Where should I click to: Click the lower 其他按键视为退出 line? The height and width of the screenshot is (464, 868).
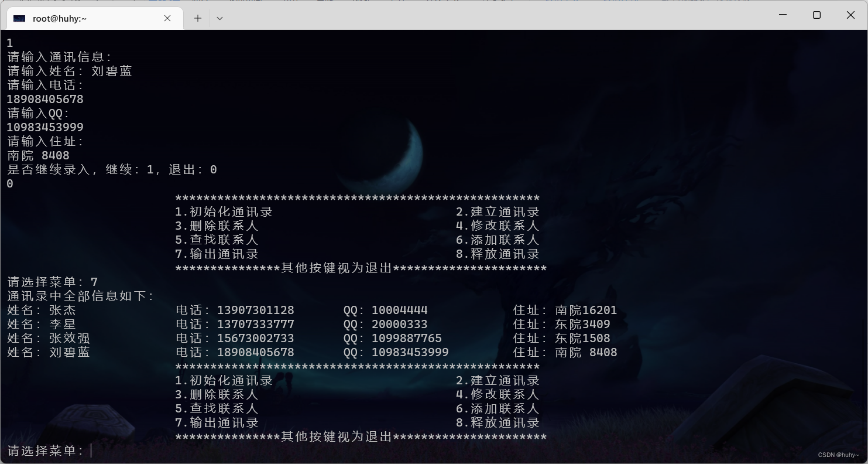(361, 437)
